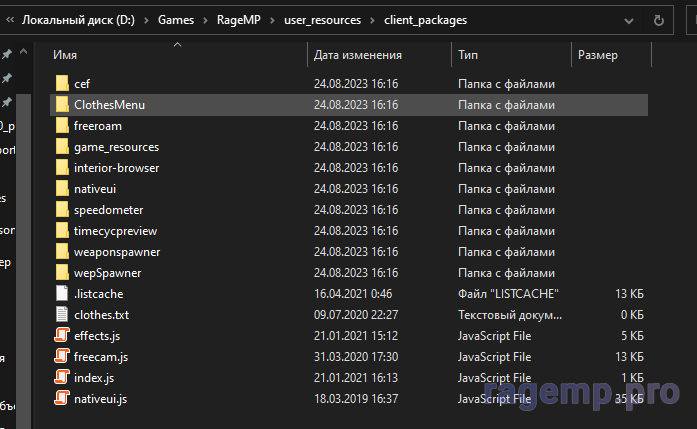Sort by the Имя column header
The width and height of the screenshot is (697, 429).
(x=65, y=55)
